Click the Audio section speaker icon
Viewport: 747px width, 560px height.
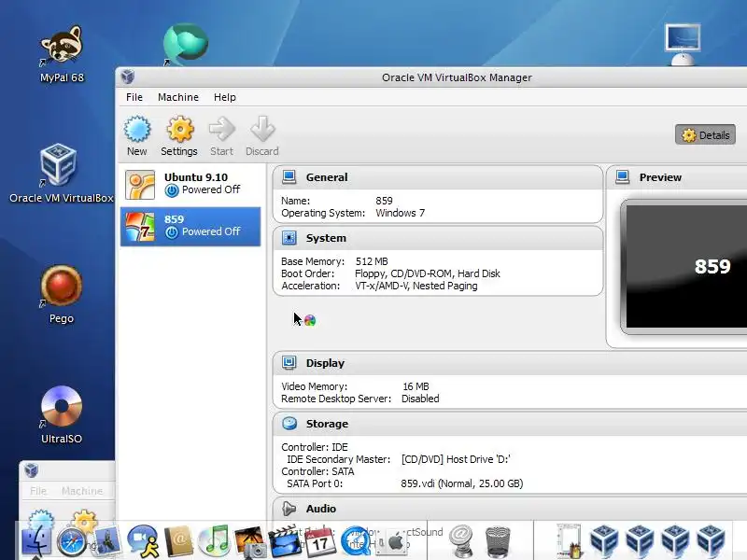289,509
